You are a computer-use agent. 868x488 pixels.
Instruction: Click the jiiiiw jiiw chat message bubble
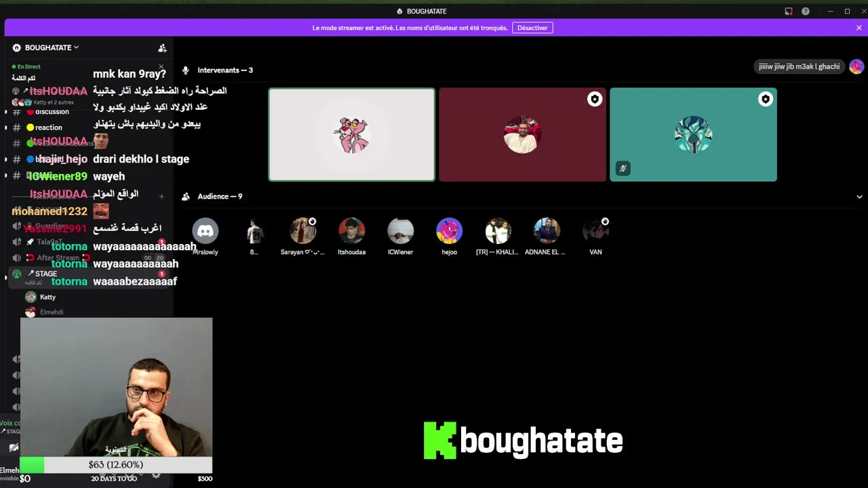[800, 66]
